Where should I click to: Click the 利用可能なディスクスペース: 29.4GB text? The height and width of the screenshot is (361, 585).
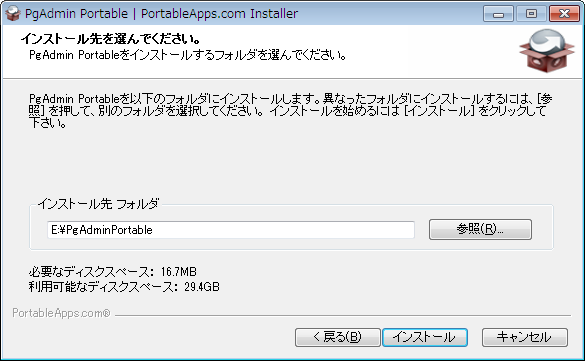(x=124, y=287)
